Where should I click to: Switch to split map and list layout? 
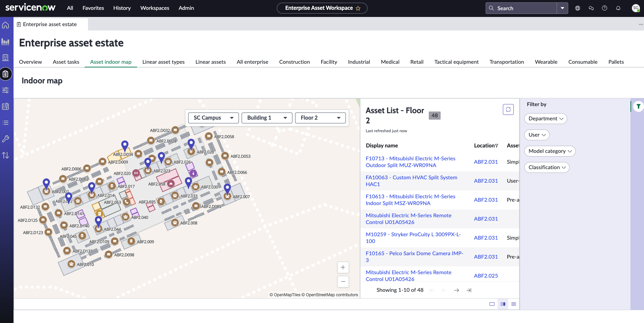503,304
